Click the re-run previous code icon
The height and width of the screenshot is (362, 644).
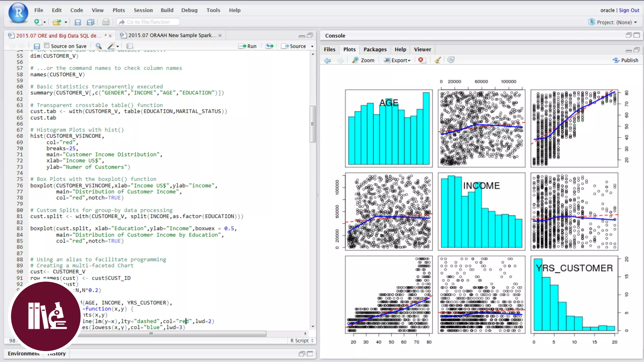[x=269, y=46]
